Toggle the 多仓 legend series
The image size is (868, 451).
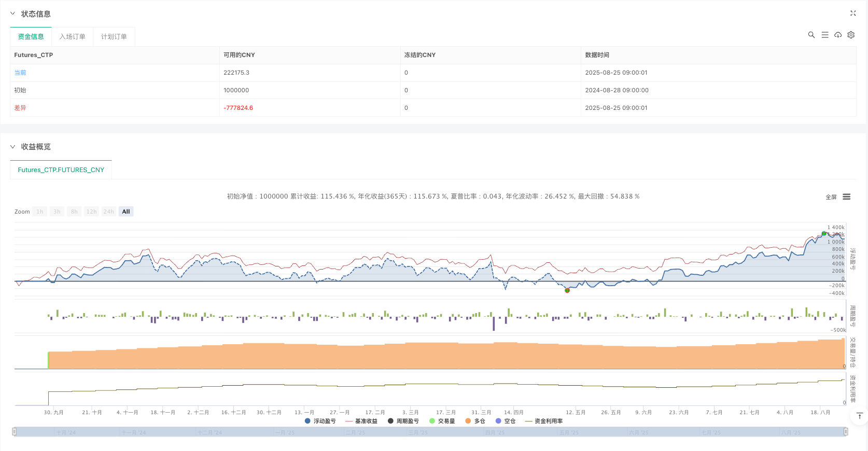click(475, 421)
